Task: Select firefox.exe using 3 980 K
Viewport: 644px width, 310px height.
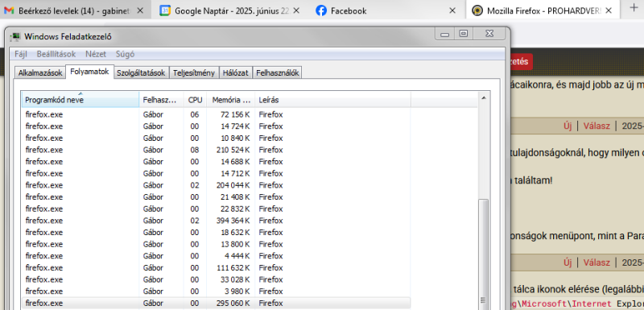Action: pyautogui.click(x=216, y=291)
